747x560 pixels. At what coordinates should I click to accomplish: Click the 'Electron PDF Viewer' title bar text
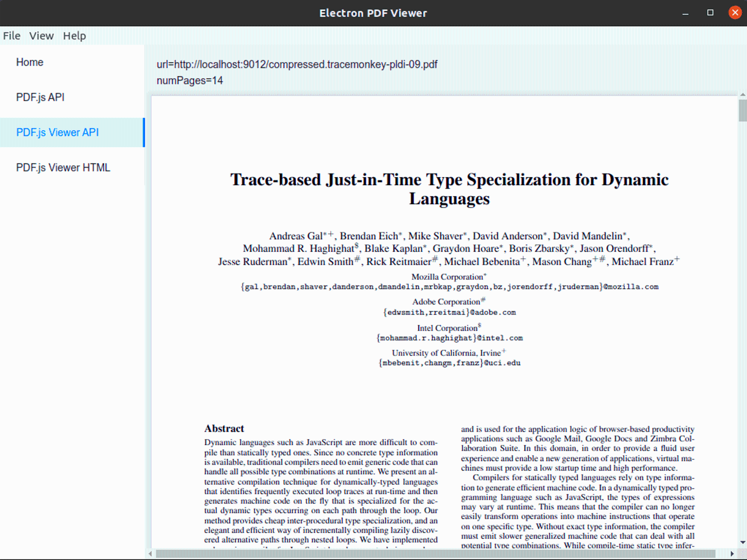tap(373, 13)
